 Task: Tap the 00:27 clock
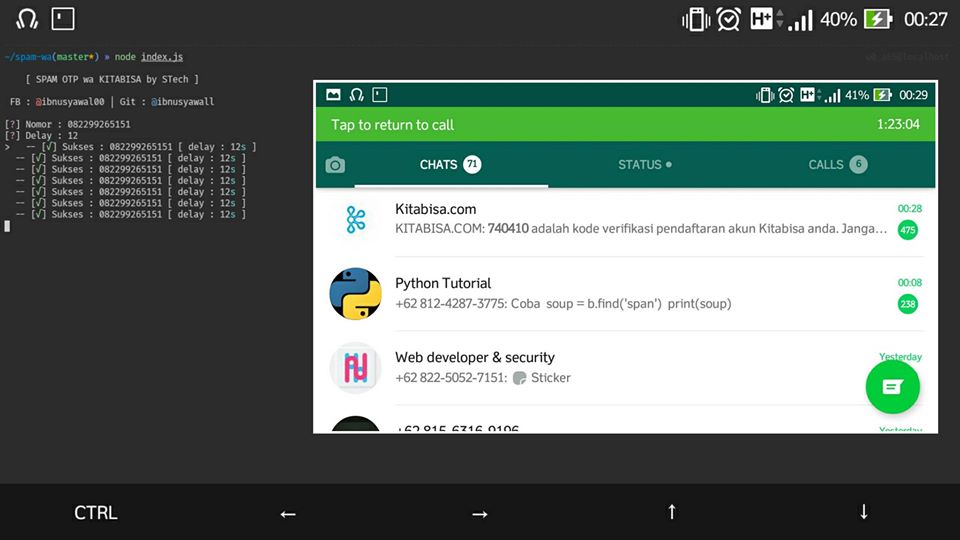[x=926, y=20]
